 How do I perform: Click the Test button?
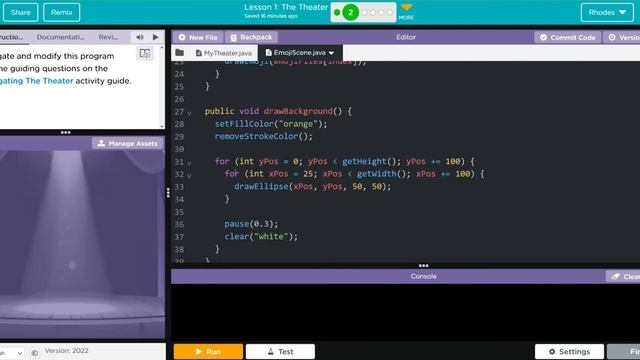280,351
